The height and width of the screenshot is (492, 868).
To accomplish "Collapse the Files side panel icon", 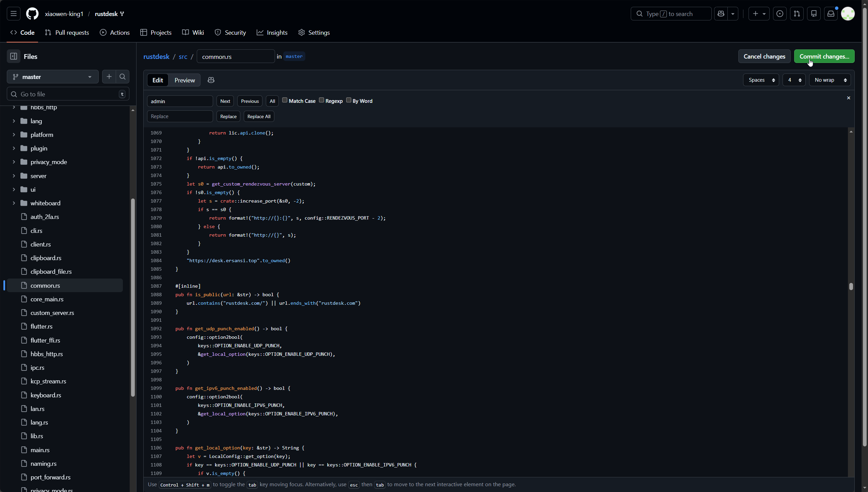I will [x=14, y=57].
